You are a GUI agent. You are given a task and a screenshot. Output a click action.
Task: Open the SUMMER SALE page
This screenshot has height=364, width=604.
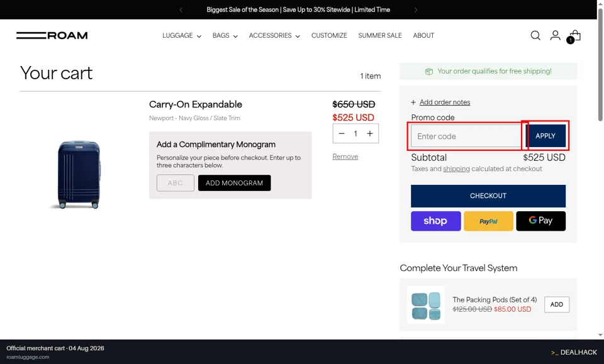tap(380, 35)
